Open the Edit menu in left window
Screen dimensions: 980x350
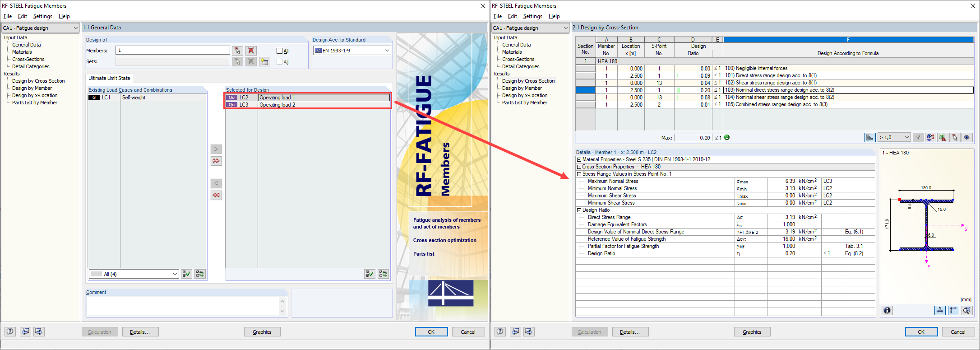pos(23,16)
